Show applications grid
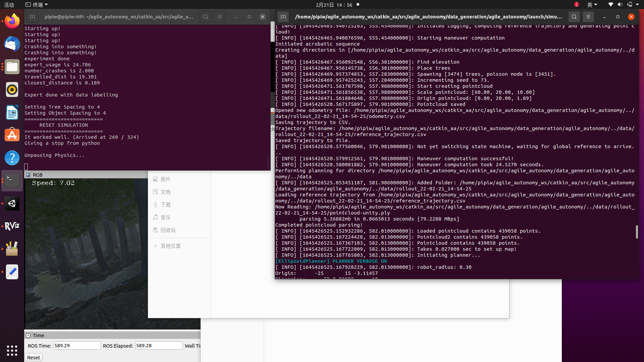This screenshot has width=644, height=362. 12,351
